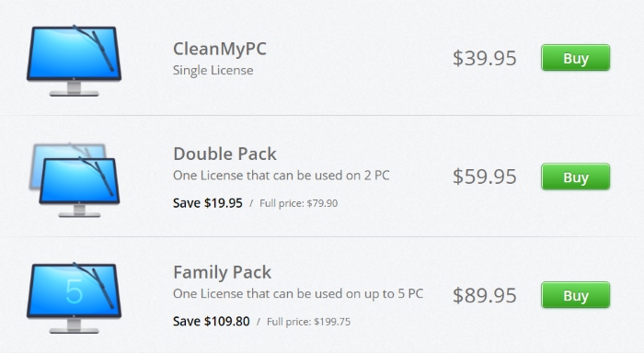Screen dimensions: 644x353
Task: Click the CleanMyPC single monitor icon
Action: [74, 61]
